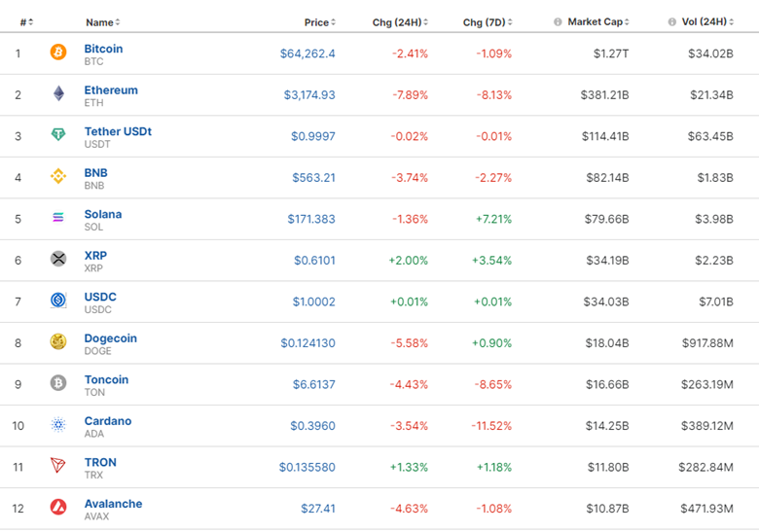Click Solana's 7D change +7.21%

(493, 219)
